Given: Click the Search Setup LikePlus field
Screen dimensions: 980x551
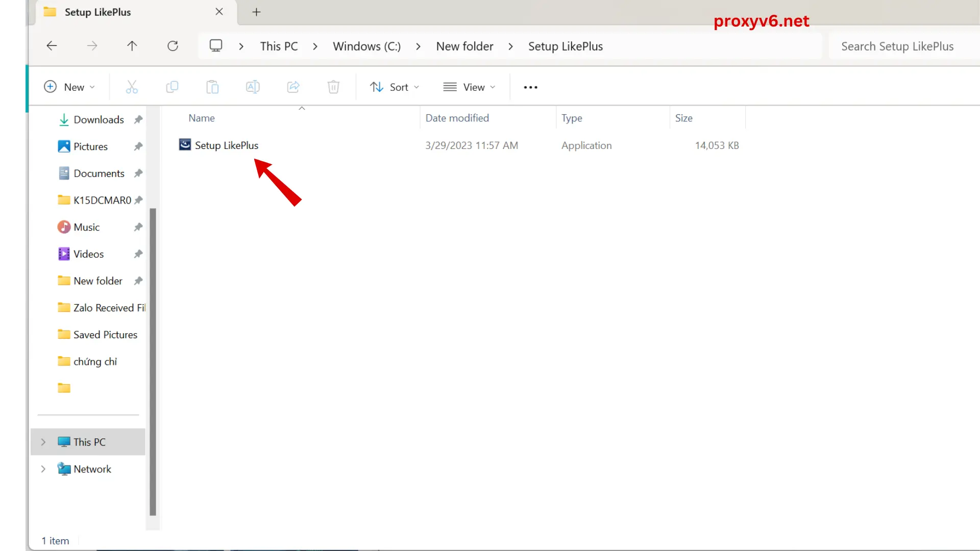Looking at the screenshot, I should pyautogui.click(x=903, y=46).
